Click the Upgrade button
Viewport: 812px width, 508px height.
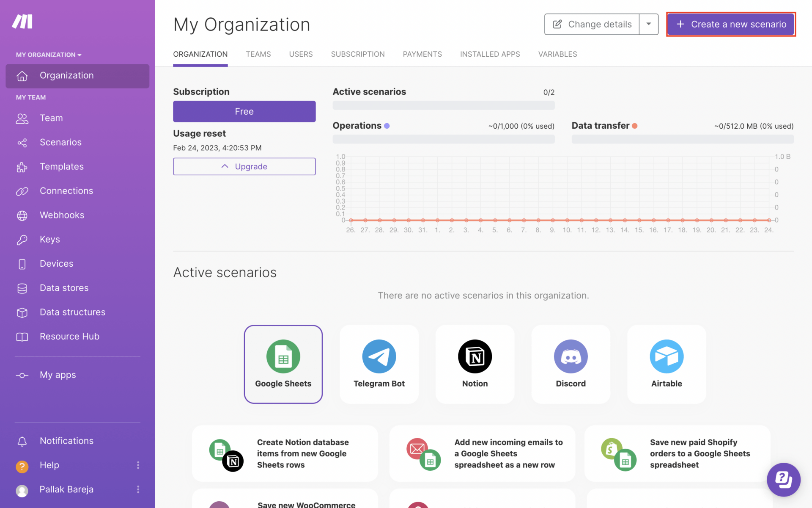(244, 166)
